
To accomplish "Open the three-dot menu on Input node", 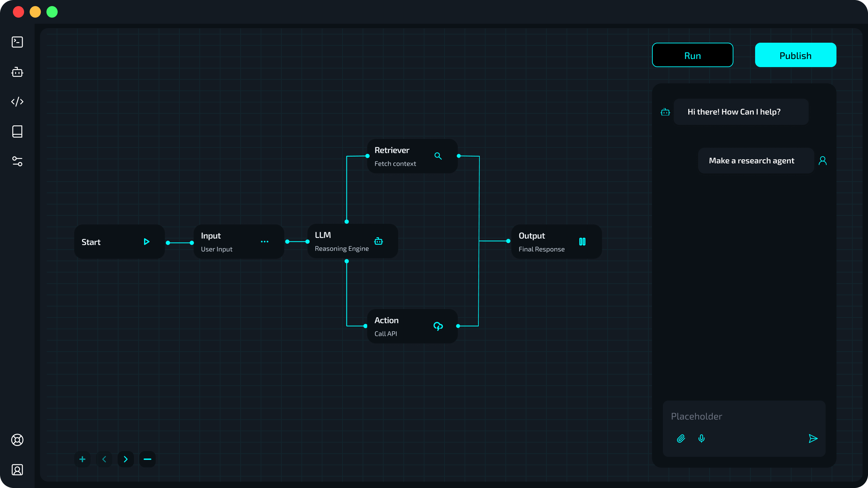I will click(264, 242).
